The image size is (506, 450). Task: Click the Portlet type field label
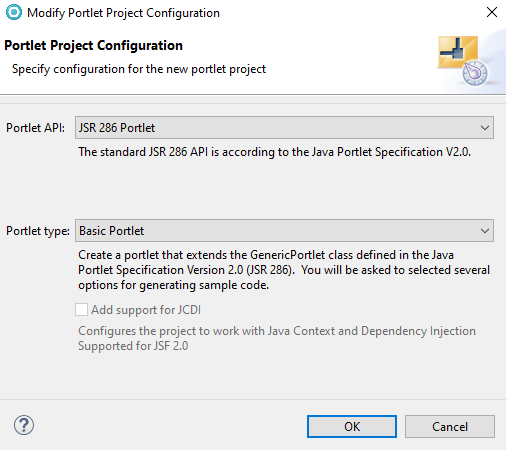(38, 231)
